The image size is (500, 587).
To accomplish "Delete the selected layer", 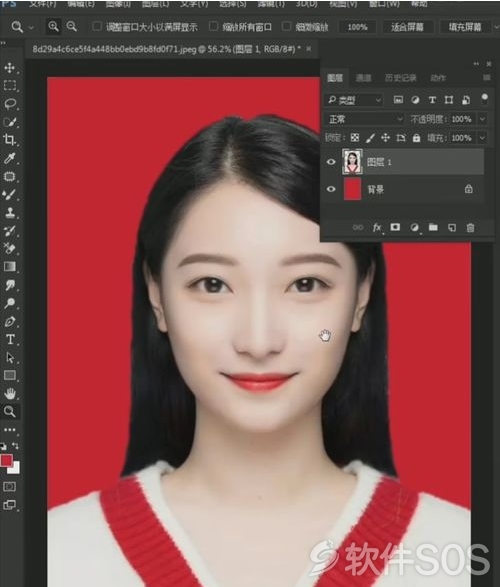I will 470,228.
